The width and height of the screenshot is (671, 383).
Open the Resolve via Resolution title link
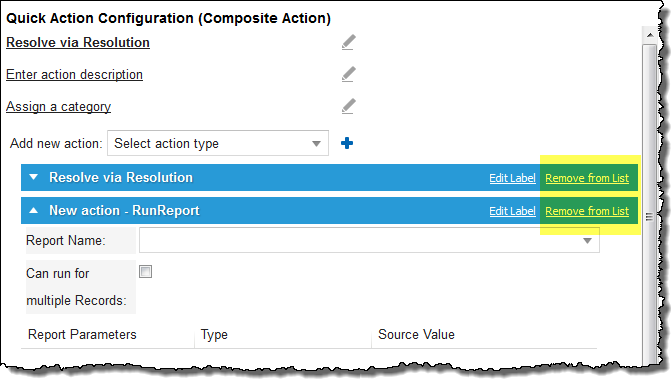tap(78, 42)
